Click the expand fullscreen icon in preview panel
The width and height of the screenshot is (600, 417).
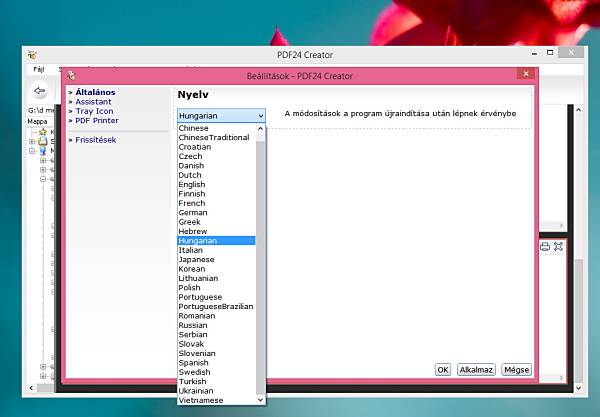[x=558, y=246]
